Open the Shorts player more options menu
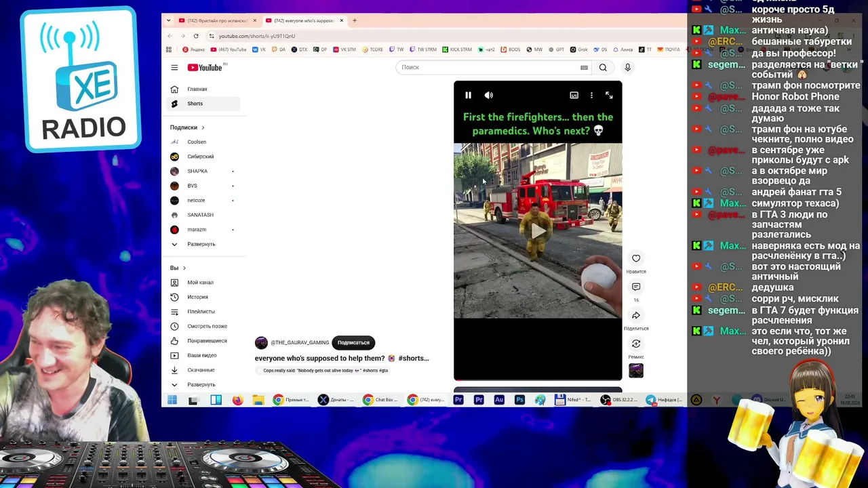 tap(591, 96)
